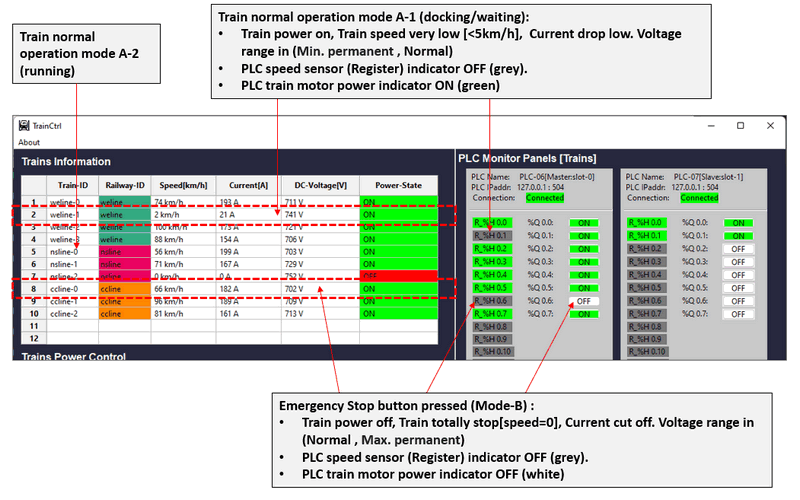Click PLC-06 R_%H 0.1 grey register
Screen dimensions: 800x500
pos(492,236)
